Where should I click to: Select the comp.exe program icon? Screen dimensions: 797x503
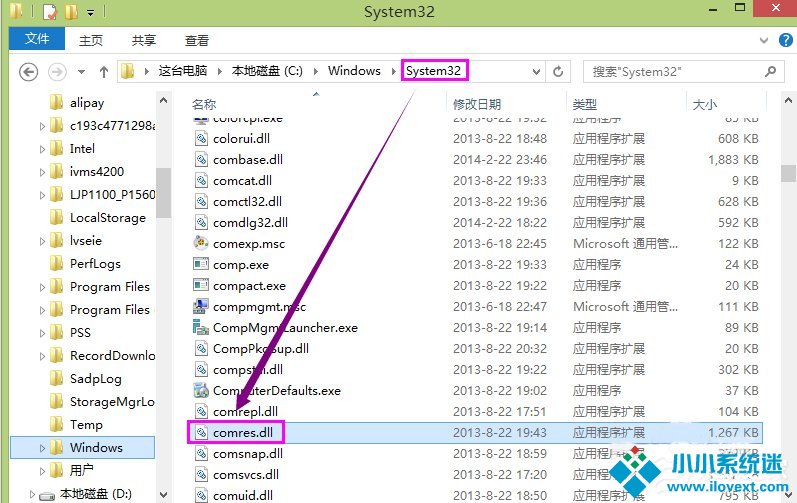(201, 264)
